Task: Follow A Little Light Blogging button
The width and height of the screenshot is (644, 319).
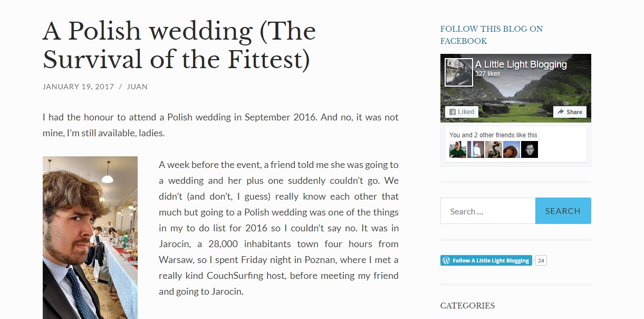Action: pyautogui.click(x=486, y=260)
